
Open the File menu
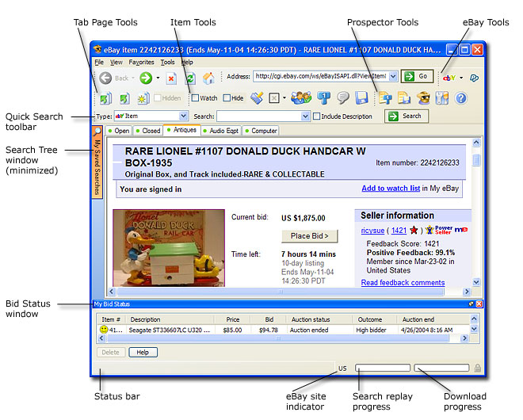tap(99, 63)
